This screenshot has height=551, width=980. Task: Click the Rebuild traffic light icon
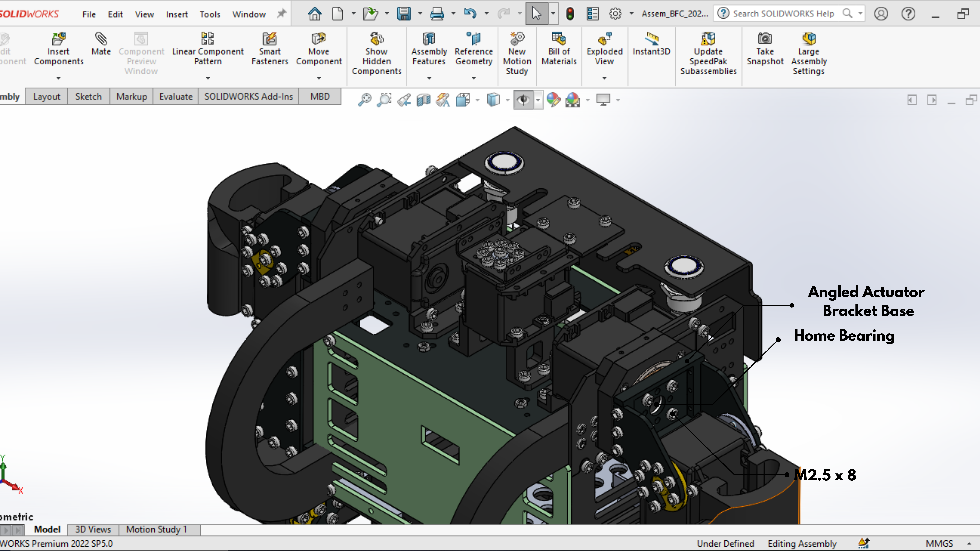pos(570,14)
